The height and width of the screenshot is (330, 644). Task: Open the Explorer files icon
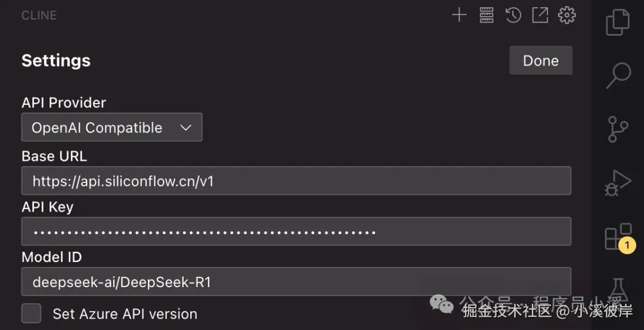(618, 23)
